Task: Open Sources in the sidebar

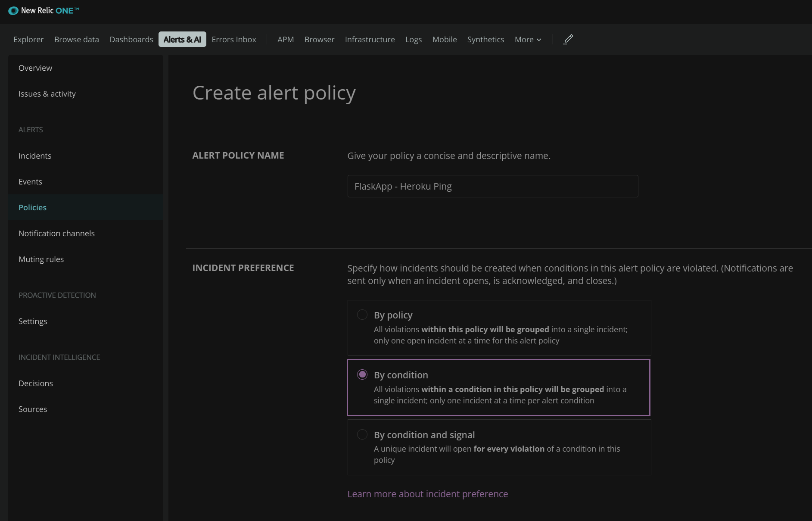Action: coord(86,409)
